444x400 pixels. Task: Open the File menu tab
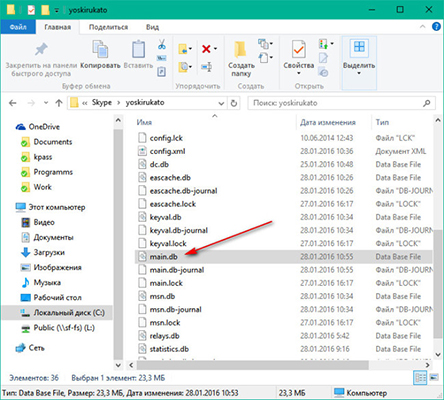point(18,27)
